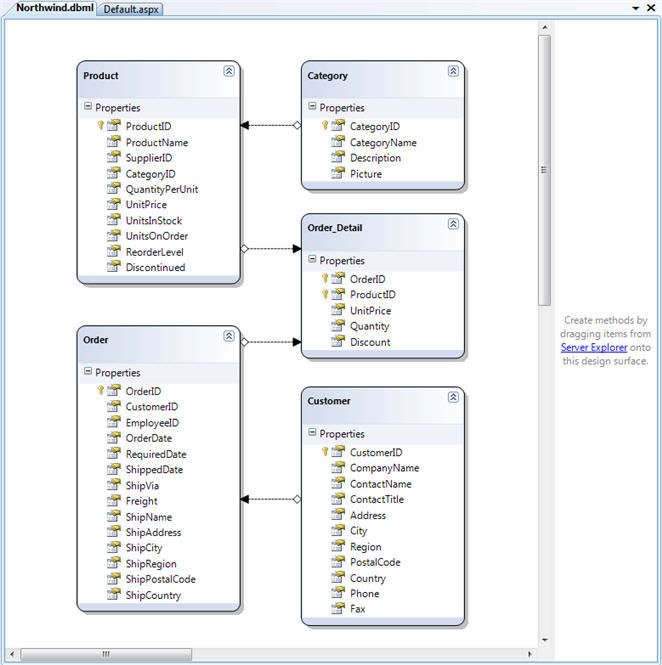Click the vertical scrollbar down arrow
This screenshot has width=662, height=665.
click(x=545, y=640)
